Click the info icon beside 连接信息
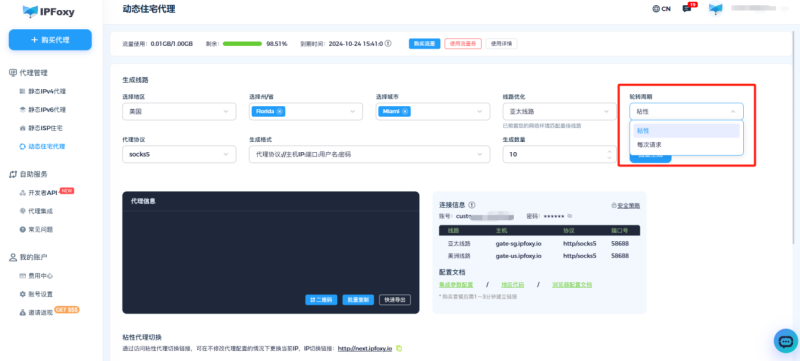 [x=471, y=205]
